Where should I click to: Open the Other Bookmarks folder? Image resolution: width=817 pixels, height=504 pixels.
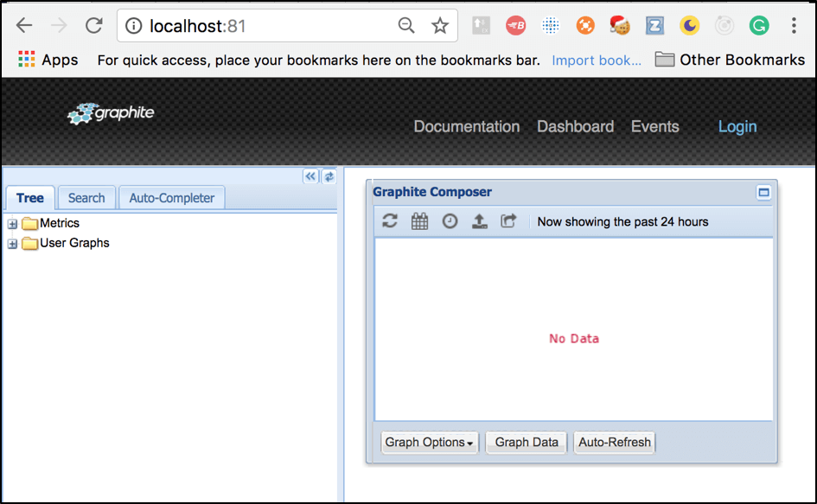(x=730, y=60)
